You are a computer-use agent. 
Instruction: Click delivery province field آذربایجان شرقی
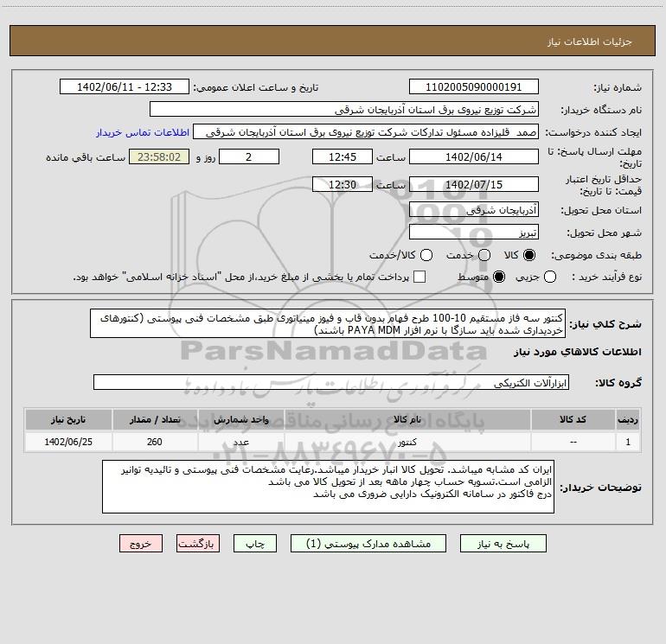coord(474,210)
